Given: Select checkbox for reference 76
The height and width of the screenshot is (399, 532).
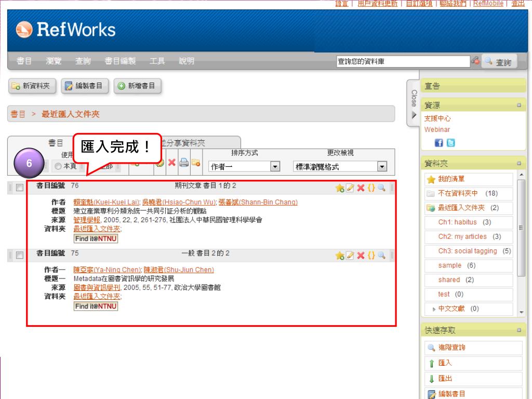Looking at the screenshot, I should pos(20,188).
